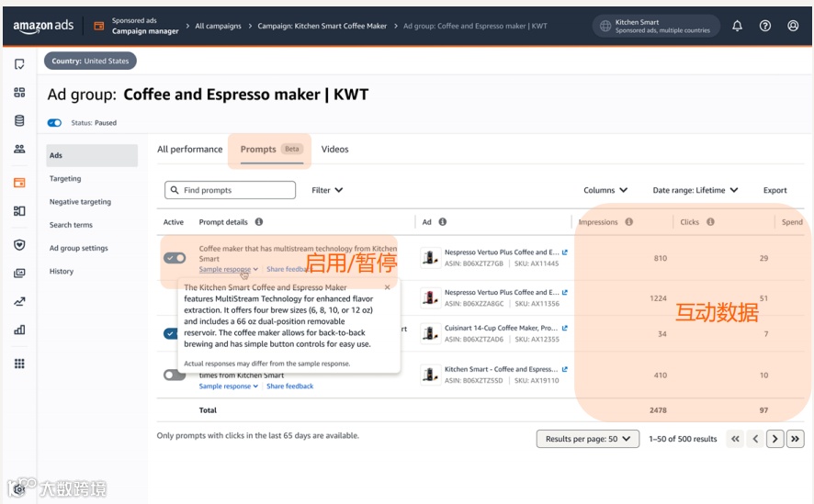The width and height of the screenshot is (814, 504).
Task: Open the shield brand sidebar icon
Action: (19, 245)
